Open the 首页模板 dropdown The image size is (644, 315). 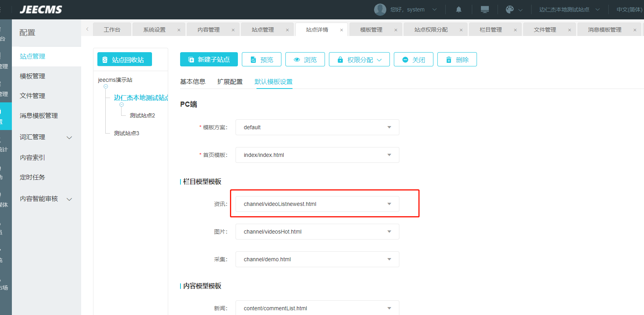pos(317,155)
